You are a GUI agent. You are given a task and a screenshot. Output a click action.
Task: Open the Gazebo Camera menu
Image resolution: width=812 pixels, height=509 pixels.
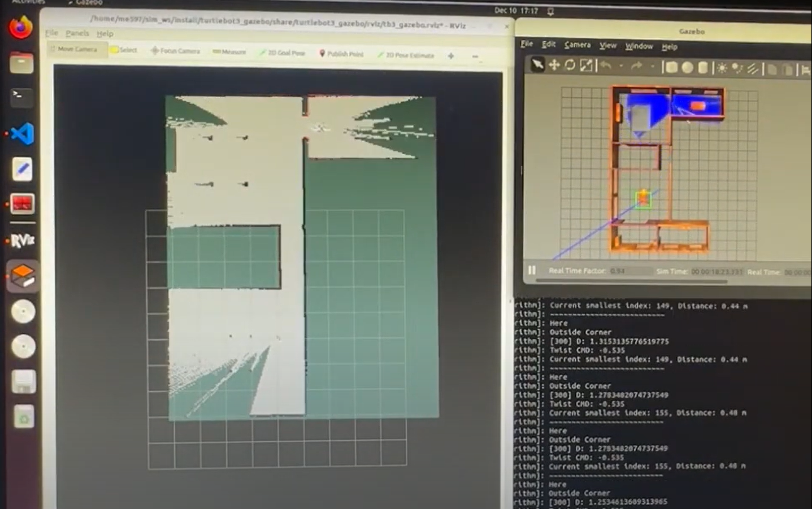click(577, 45)
